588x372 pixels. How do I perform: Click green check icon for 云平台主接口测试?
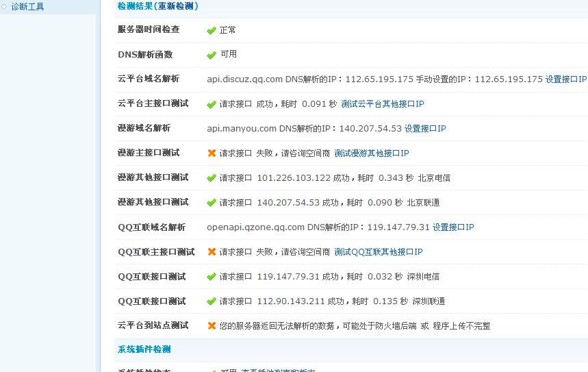tap(212, 104)
